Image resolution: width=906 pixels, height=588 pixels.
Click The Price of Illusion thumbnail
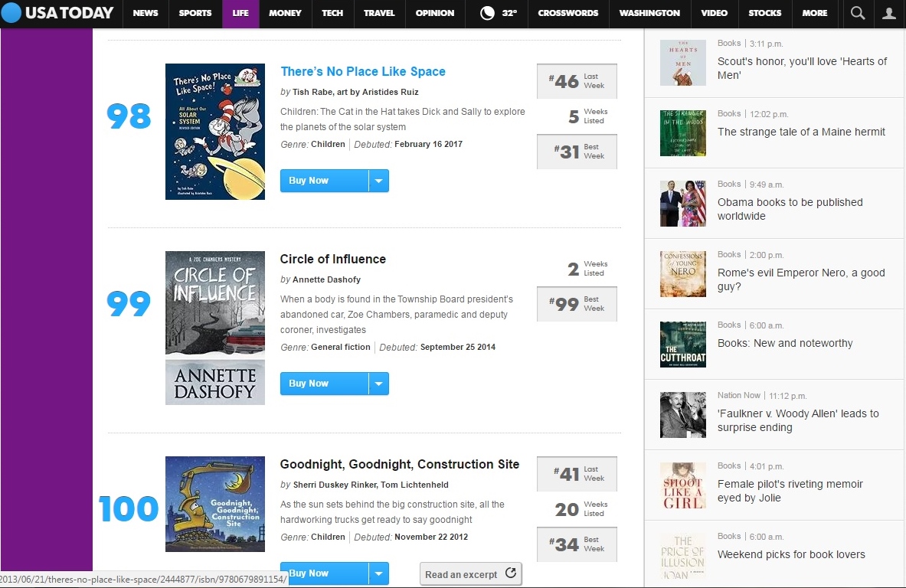[x=683, y=556]
